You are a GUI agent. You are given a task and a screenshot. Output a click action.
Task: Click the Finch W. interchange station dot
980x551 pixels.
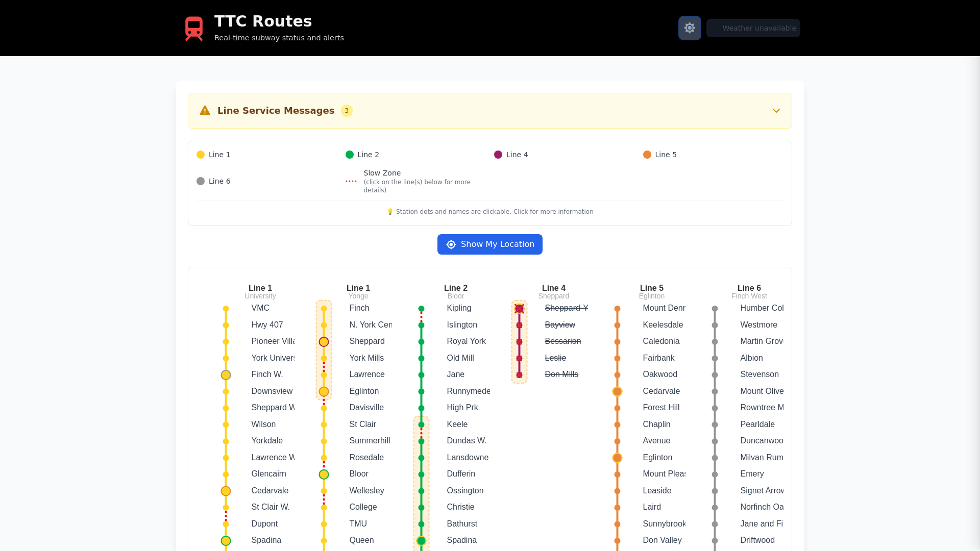[226, 375]
